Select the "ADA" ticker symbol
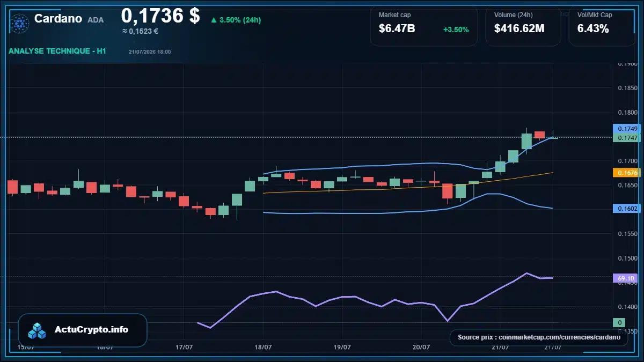 point(96,20)
